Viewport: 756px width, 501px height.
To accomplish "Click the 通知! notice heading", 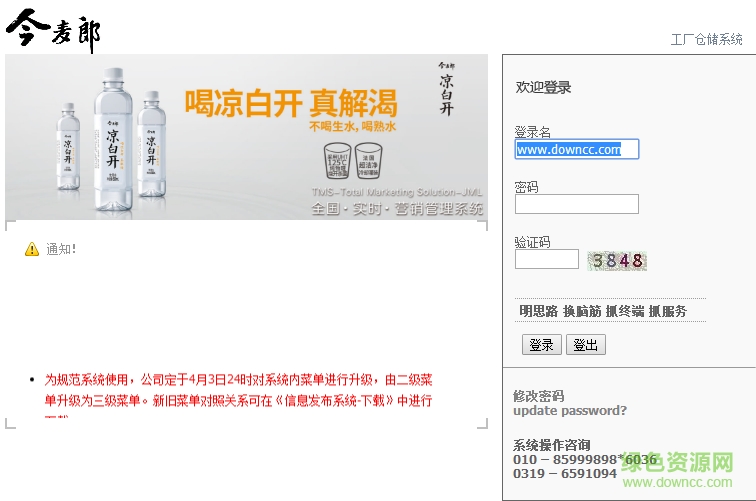I will tap(61, 249).
